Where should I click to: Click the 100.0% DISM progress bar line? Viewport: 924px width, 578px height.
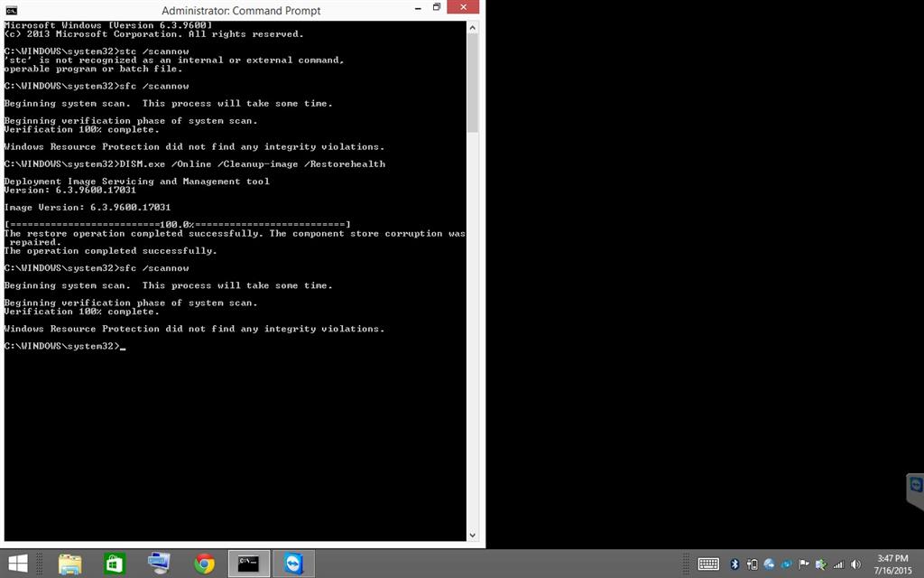click(x=178, y=225)
